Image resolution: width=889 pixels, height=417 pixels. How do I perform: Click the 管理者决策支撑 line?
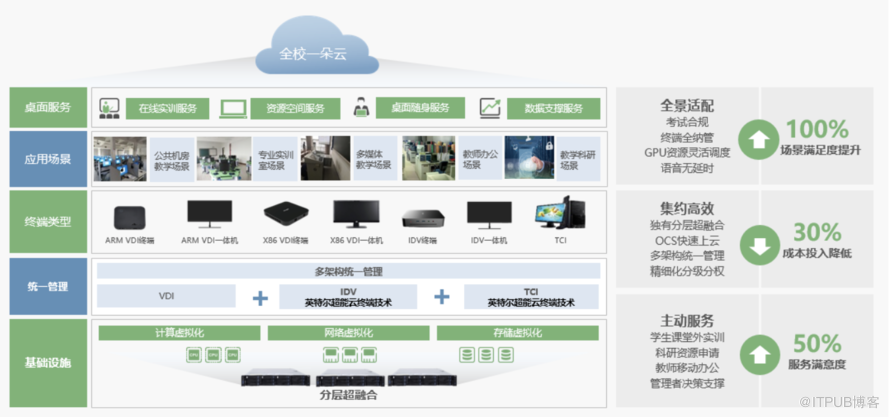click(687, 383)
